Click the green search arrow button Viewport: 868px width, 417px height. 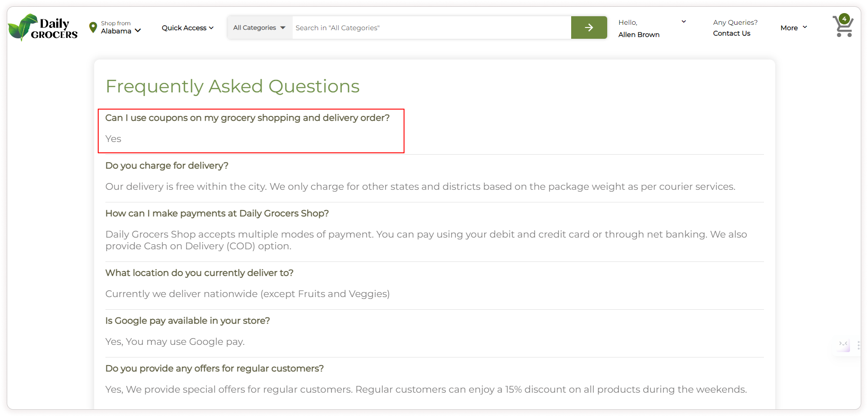[x=589, y=27]
